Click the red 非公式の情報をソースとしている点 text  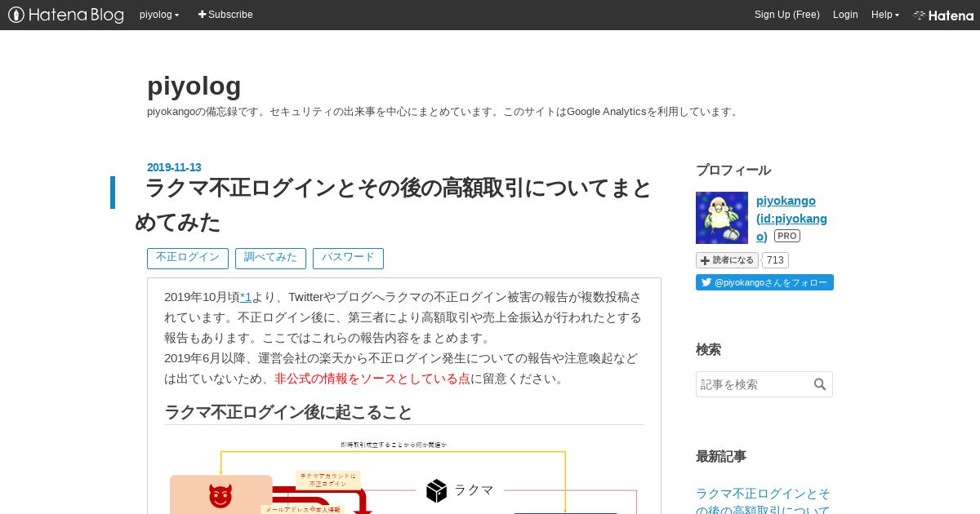pos(372,379)
